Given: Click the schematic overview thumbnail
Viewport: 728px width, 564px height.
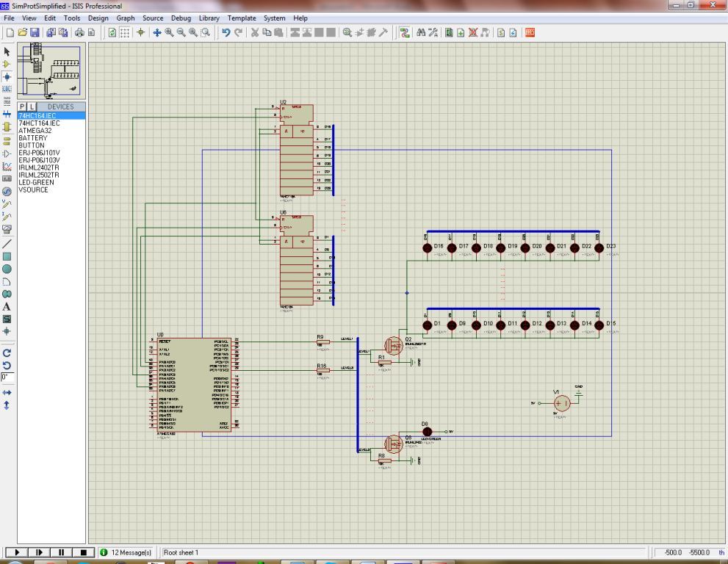Looking at the screenshot, I should point(51,71).
